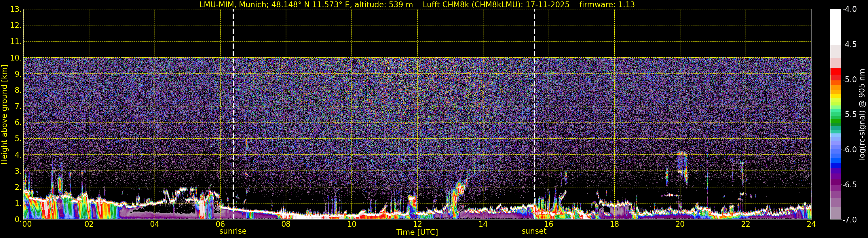Screen dimensions: 868x238
Task: Click the height axis tick '1.'
Action: tap(18, 203)
